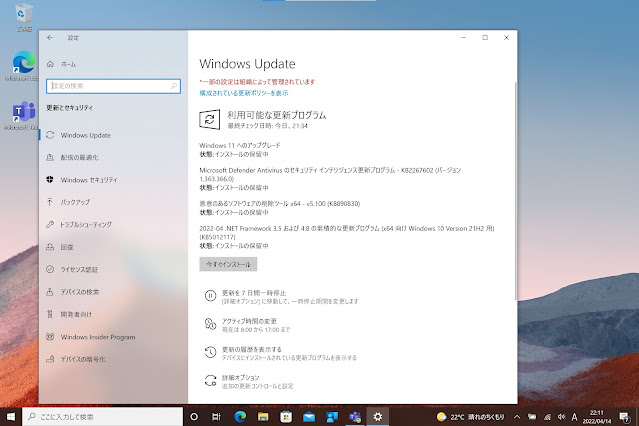Click the checkmark icon for ライセンス認証
The height and width of the screenshot is (426, 639).
pos(50,269)
